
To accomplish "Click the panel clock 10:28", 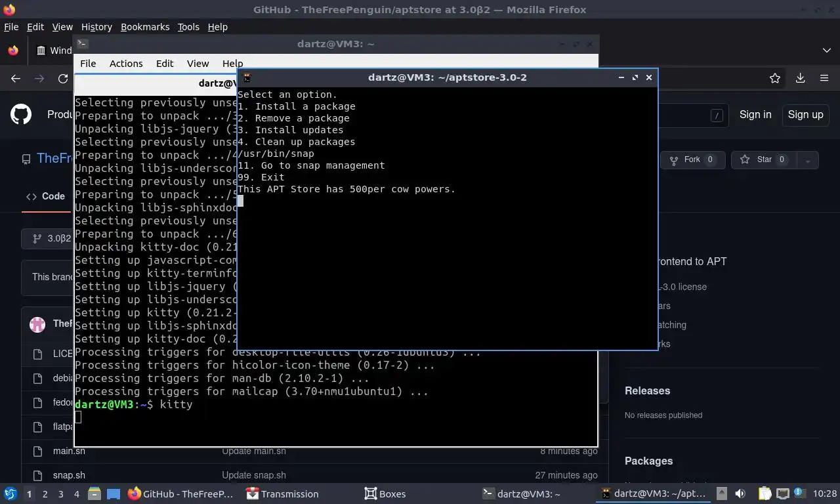I will [x=825, y=493].
